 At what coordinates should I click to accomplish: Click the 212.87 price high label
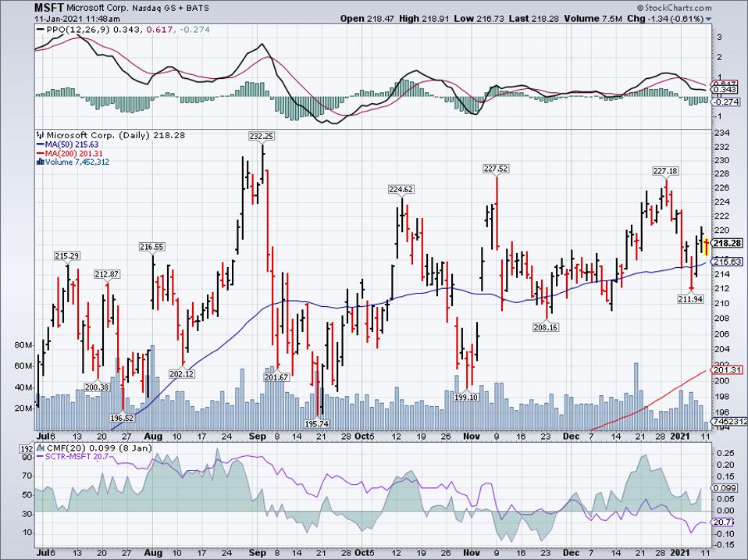tap(107, 274)
